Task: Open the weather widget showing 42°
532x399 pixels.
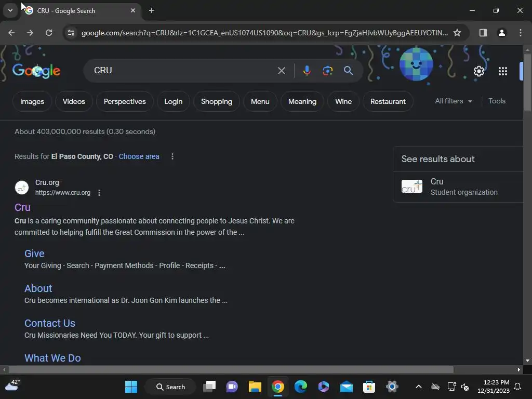Action: click(x=12, y=386)
